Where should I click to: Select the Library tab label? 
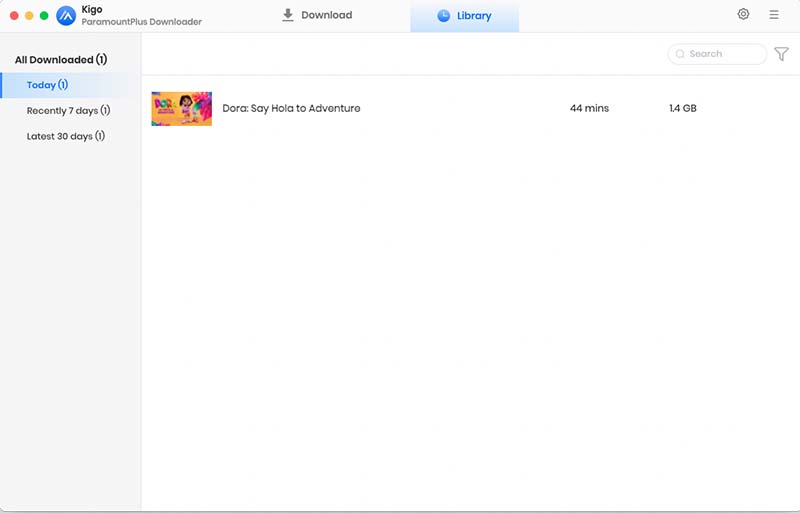pos(475,16)
